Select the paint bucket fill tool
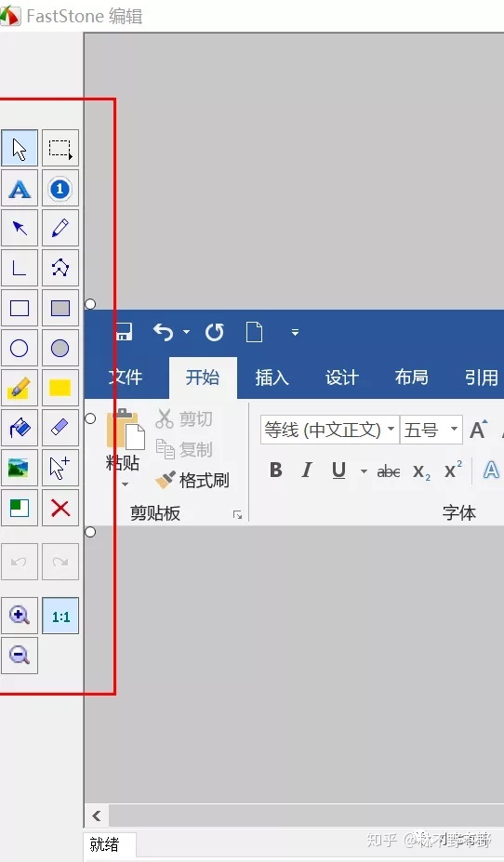Screen dimensions: 504x862 [20, 428]
